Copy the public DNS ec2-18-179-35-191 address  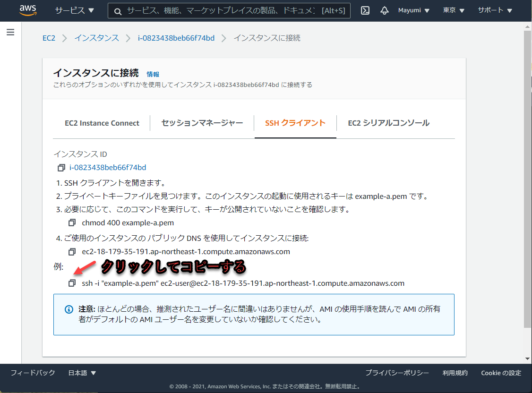[72, 252]
